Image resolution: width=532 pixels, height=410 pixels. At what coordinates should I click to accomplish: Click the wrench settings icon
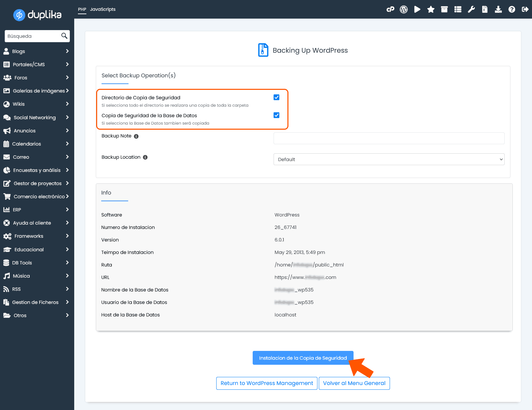pyautogui.click(x=471, y=9)
